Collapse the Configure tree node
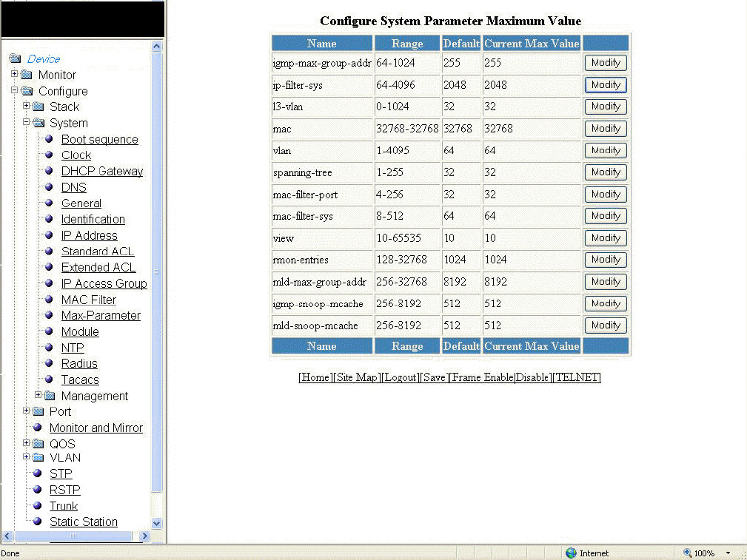 [14, 90]
